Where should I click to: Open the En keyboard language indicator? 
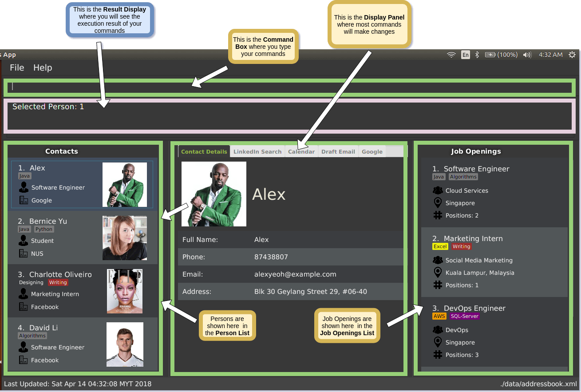(x=465, y=55)
